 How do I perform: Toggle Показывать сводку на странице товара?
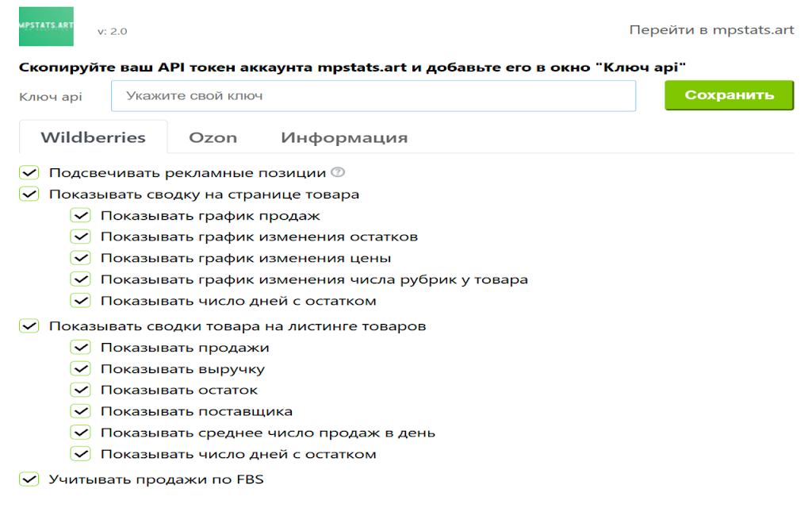(x=29, y=194)
